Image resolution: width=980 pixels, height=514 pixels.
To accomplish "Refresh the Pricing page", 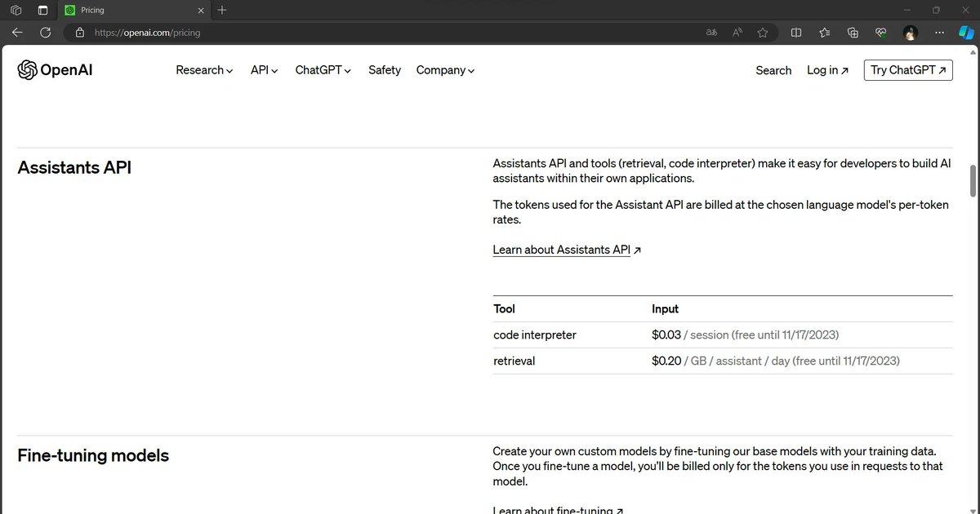I will pyautogui.click(x=46, y=33).
